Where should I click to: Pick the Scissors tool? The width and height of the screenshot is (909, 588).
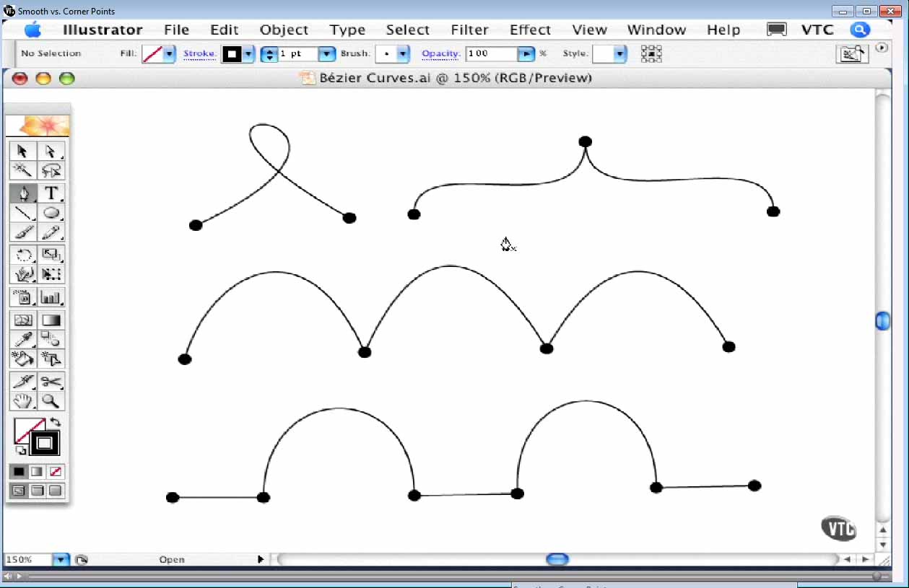51,382
